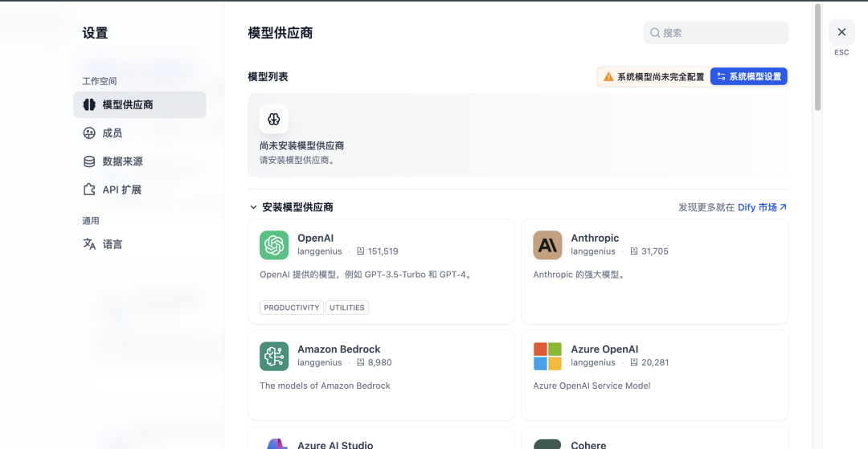The image size is (868, 449).
Task: Click the orange warning triangle icon
Action: coord(608,77)
